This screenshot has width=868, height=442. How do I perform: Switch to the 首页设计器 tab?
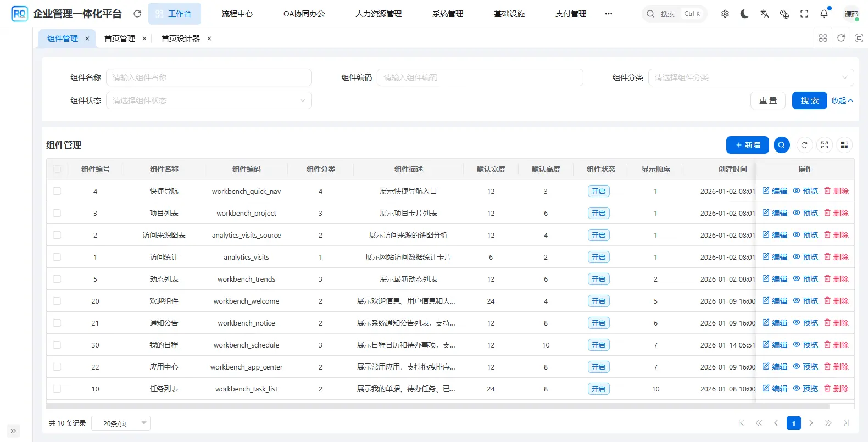[x=181, y=38]
